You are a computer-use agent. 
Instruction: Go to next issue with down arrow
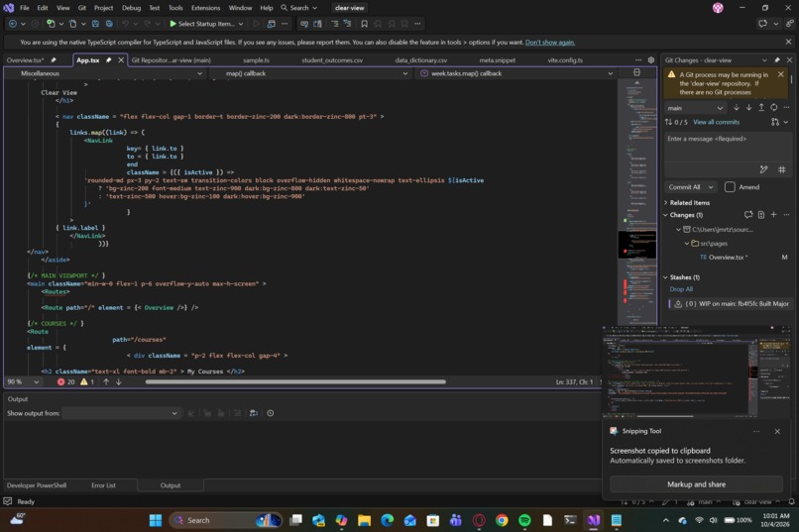119,381
